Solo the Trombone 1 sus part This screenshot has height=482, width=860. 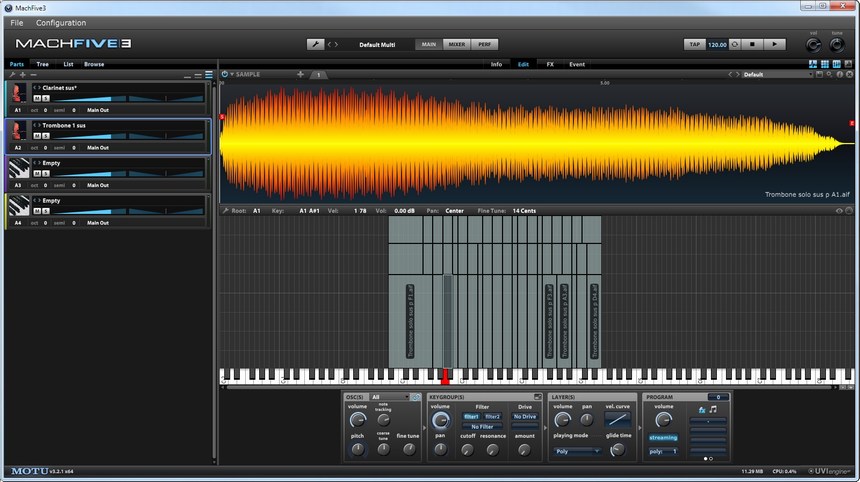click(x=45, y=135)
